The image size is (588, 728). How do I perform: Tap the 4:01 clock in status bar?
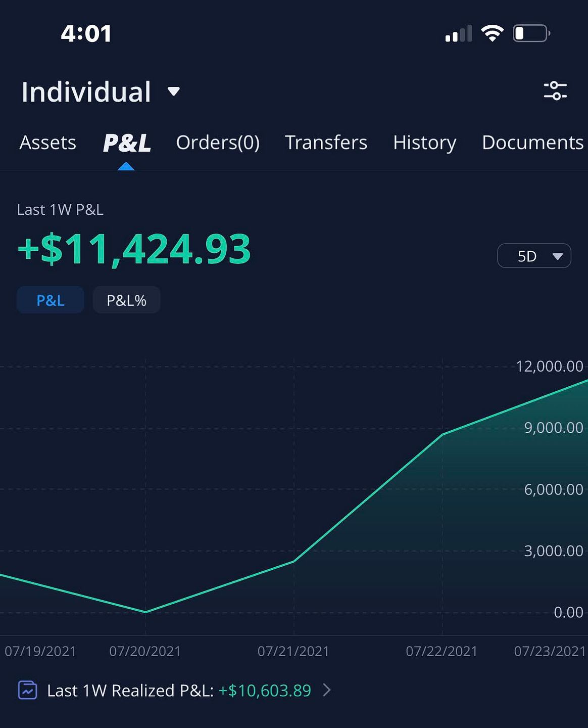click(x=86, y=34)
